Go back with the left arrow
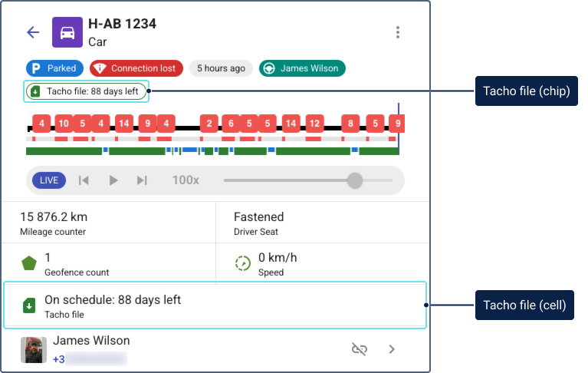This screenshot has height=373, width=588. click(x=33, y=32)
